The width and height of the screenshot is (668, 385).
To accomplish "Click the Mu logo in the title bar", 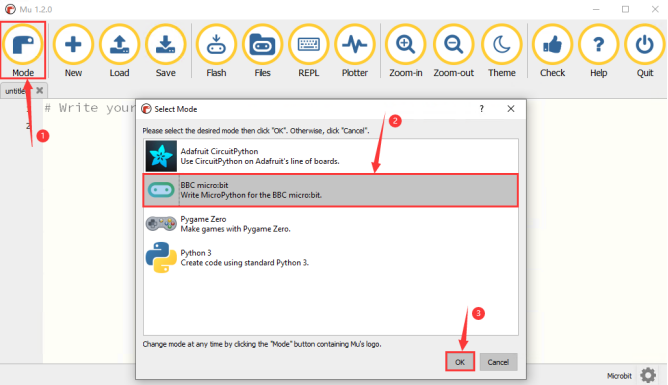I will point(10,9).
